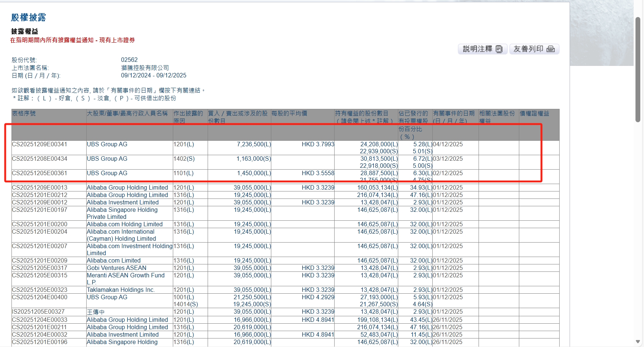Image resolution: width=644 pixels, height=347 pixels.
Task: Click Alibaba.com International (Cayman) Holding Limited
Action: [x=121, y=235]
